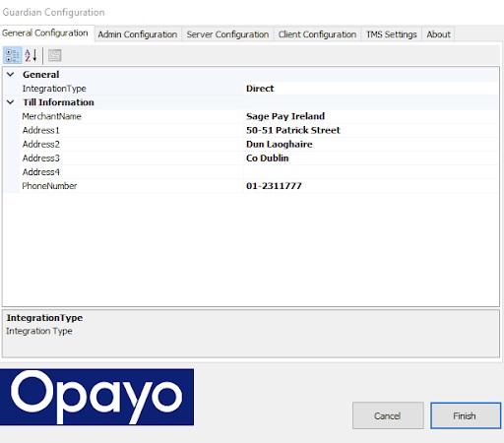
Task: Click the Finish button
Action: click(466, 415)
